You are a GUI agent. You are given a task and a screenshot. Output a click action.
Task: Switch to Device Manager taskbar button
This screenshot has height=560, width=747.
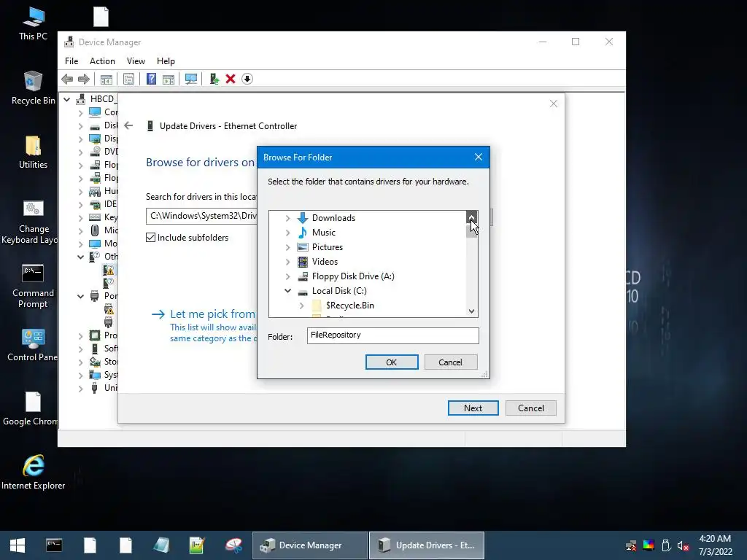click(x=310, y=545)
